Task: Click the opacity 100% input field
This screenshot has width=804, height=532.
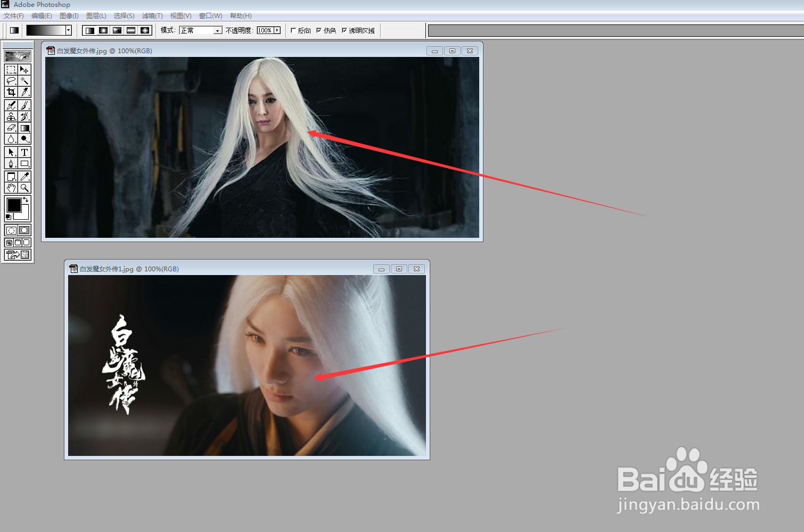Action: 265,30
